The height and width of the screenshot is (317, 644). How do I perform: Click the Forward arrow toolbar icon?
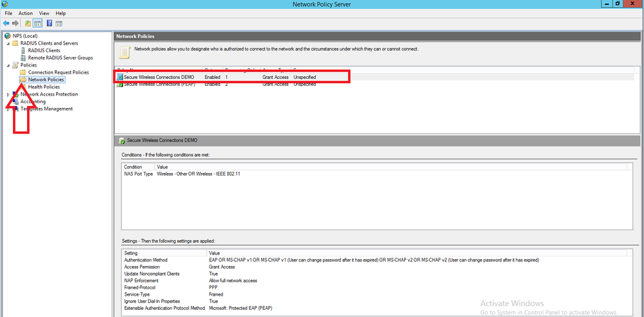(x=15, y=23)
